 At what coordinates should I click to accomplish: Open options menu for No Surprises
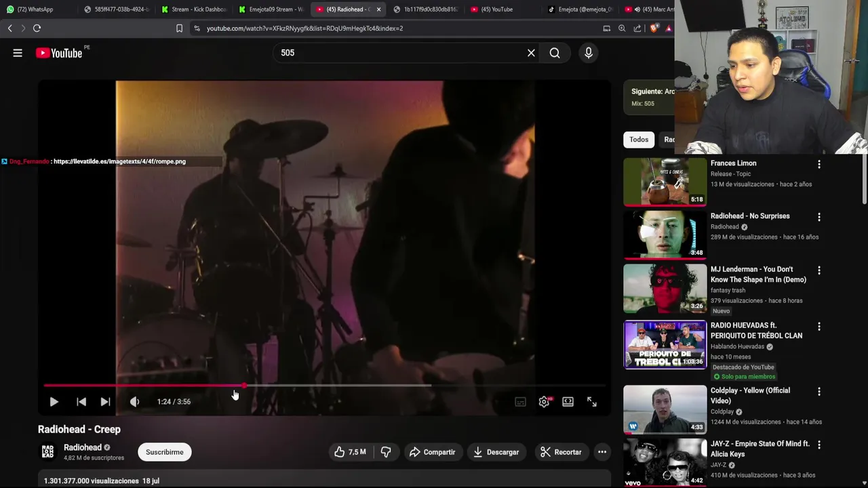819,218
